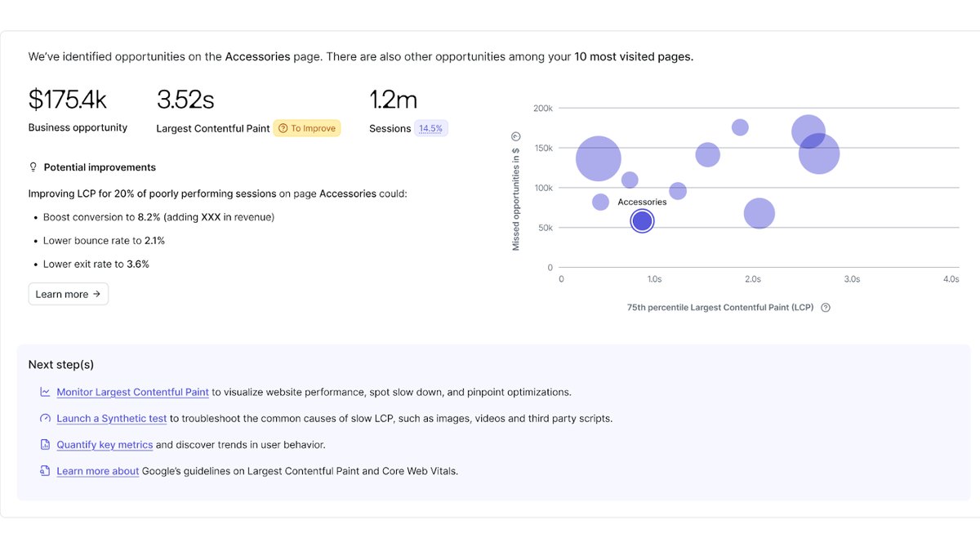Click the 200k y-axis label

[543, 109]
